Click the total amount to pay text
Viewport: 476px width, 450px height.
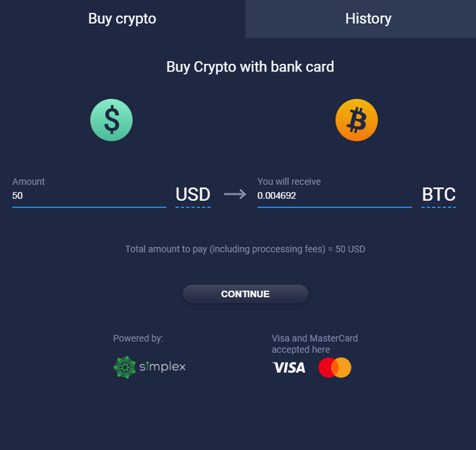pyautogui.click(x=245, y=249)
